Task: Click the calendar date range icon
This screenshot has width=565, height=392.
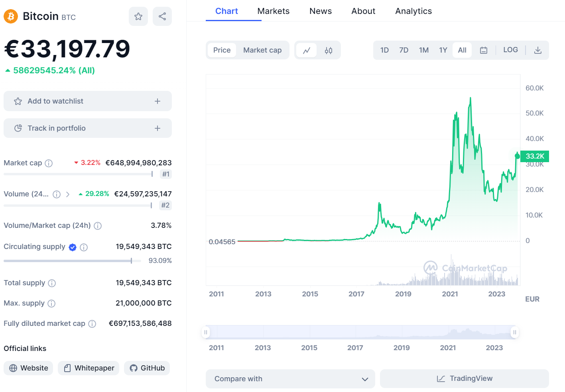Action: pyautogui.click(x=484, y=50)
